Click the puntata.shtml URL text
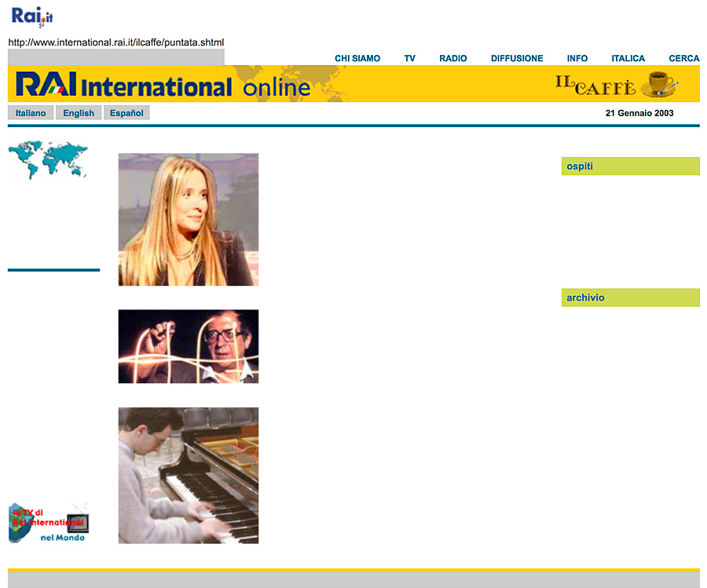 [116, 42]
